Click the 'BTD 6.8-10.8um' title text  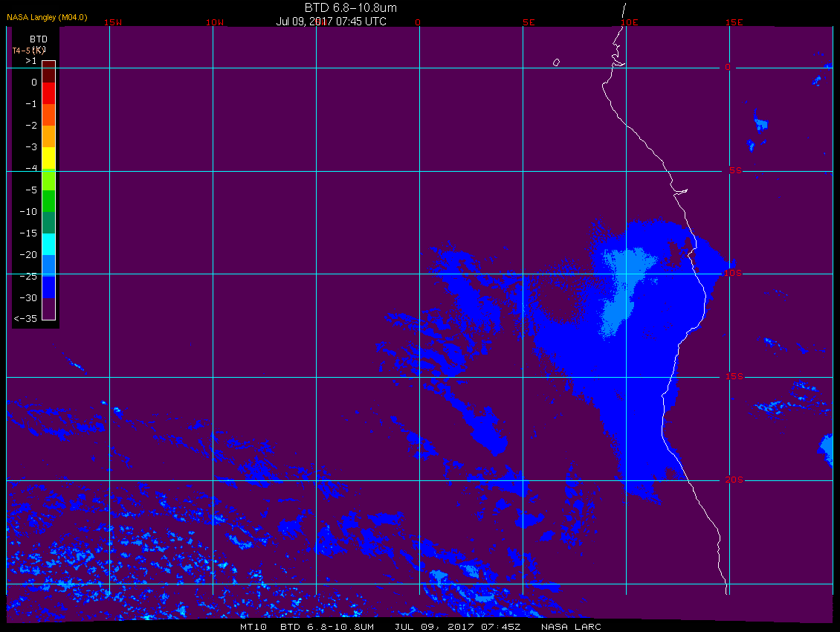pos(350,7)
